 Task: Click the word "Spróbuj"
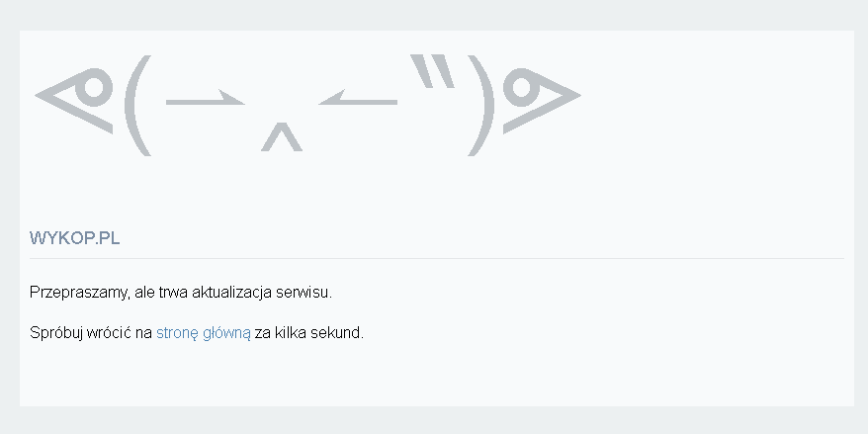(55, 333)
